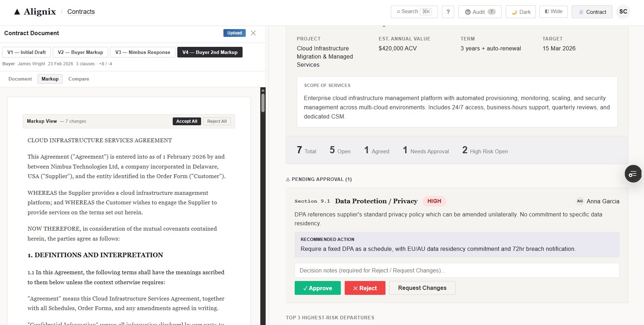Click the HIGH risk badge
The height and width of the screenshot is (325, 644).
tap(434, 201)
